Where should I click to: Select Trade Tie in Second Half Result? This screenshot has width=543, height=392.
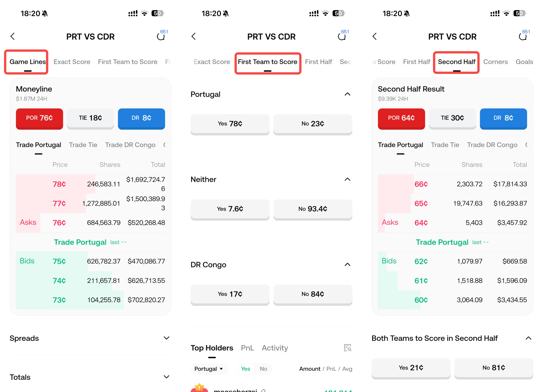[445, 145]
